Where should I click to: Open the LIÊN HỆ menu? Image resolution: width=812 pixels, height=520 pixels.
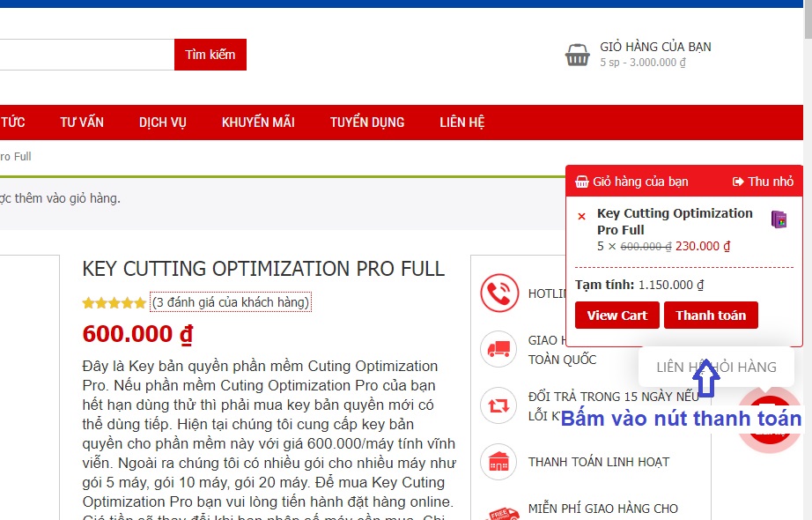point(462,122)
